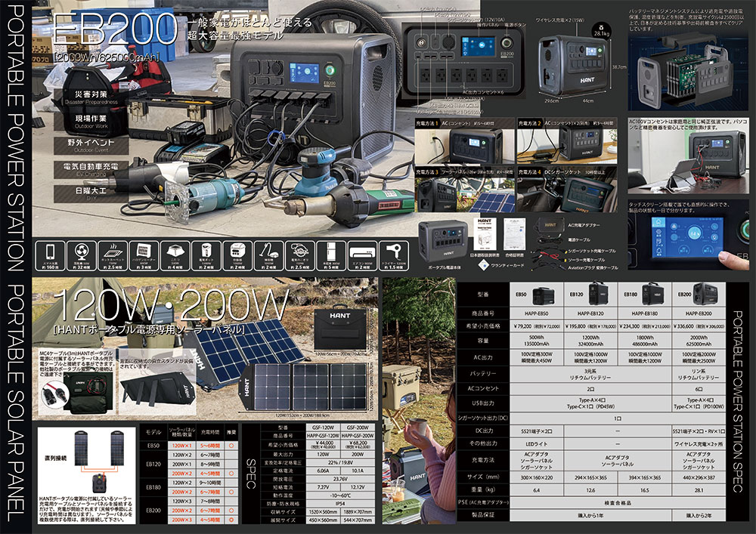Click the hot carpet icon (約2.5時間)
Viewport: 756px width, 534px height.
tap(113, 256)
